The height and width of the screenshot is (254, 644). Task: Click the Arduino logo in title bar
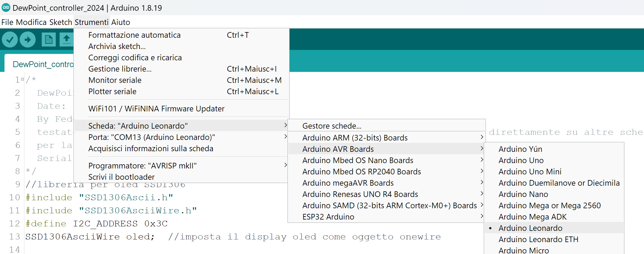[6, 8]
